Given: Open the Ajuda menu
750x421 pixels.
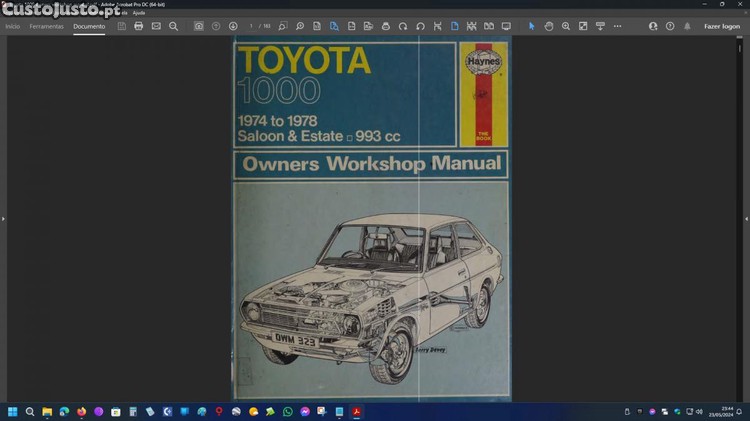Looking at the screenshot, I should click(139, 13).
